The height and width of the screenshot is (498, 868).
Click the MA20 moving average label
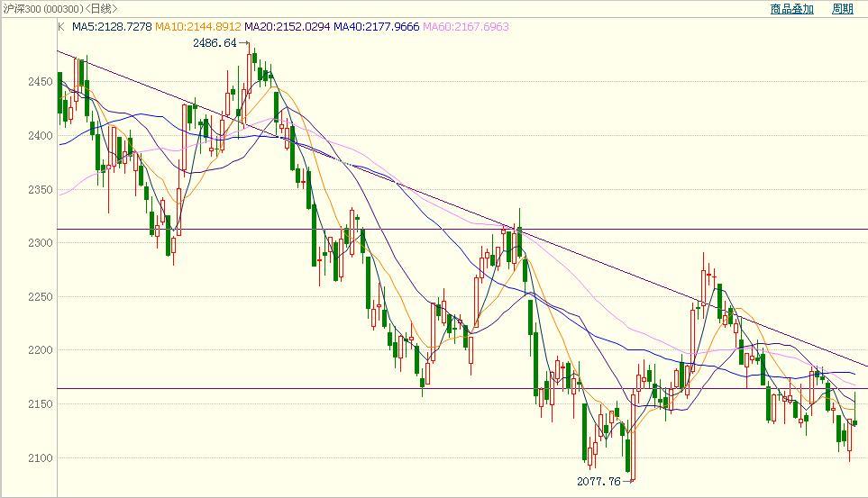click(x=287, y=27)
